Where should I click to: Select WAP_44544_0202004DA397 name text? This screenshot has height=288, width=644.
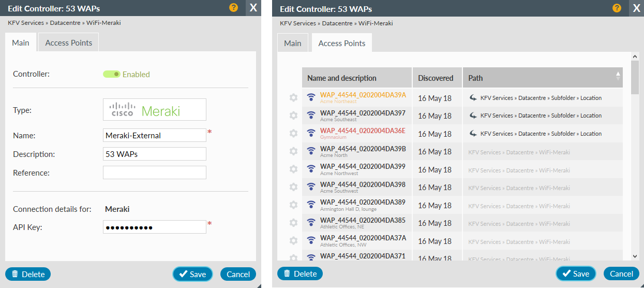[363, 113]
